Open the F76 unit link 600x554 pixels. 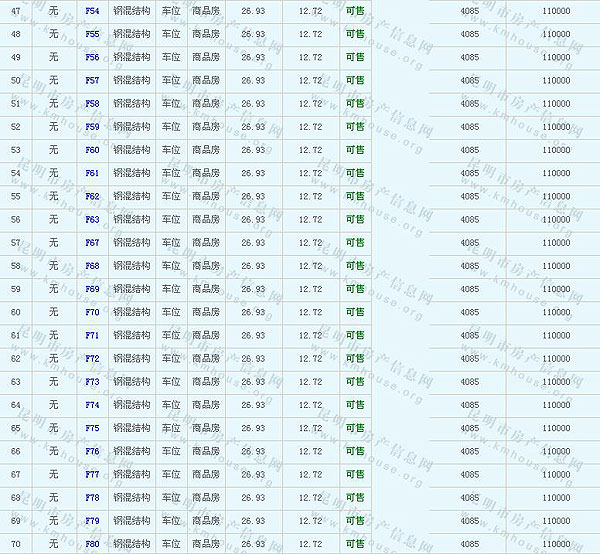pyautogui.click(x=92, y=451)
